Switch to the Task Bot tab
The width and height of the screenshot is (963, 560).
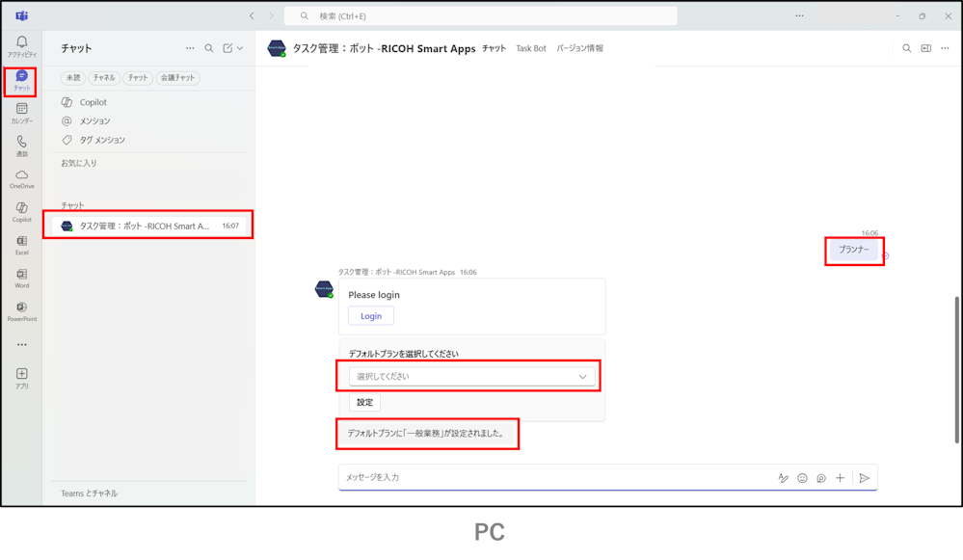click(x=530, y=48)
